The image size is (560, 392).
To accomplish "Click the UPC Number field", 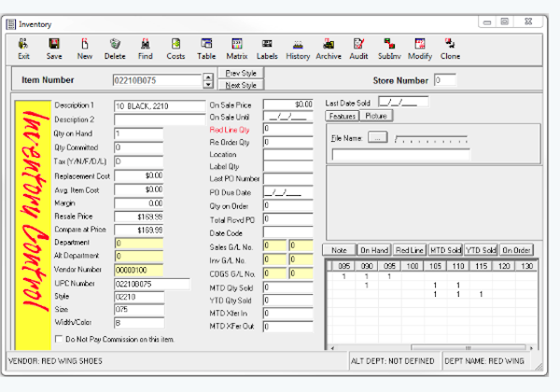I will click(152, 284).
